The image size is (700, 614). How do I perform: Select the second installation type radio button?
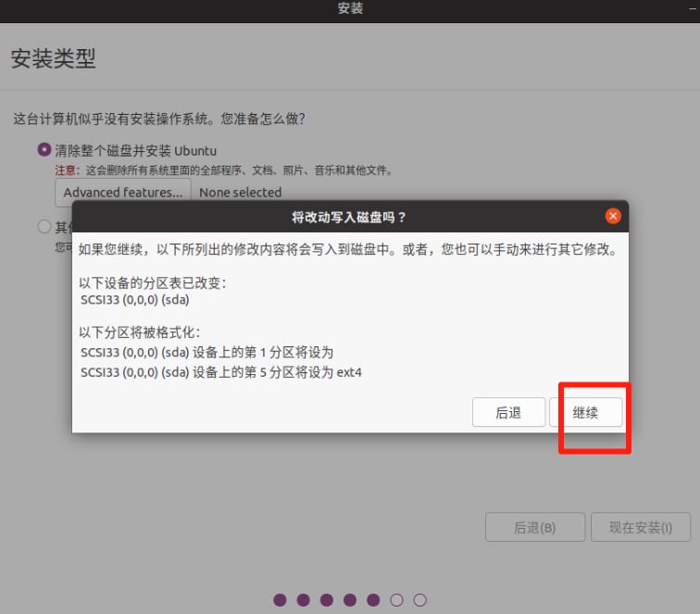[44, 226]
